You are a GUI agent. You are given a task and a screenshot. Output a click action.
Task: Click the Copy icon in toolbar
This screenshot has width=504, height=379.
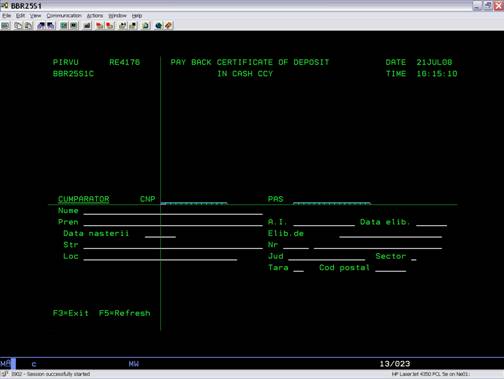18,26
